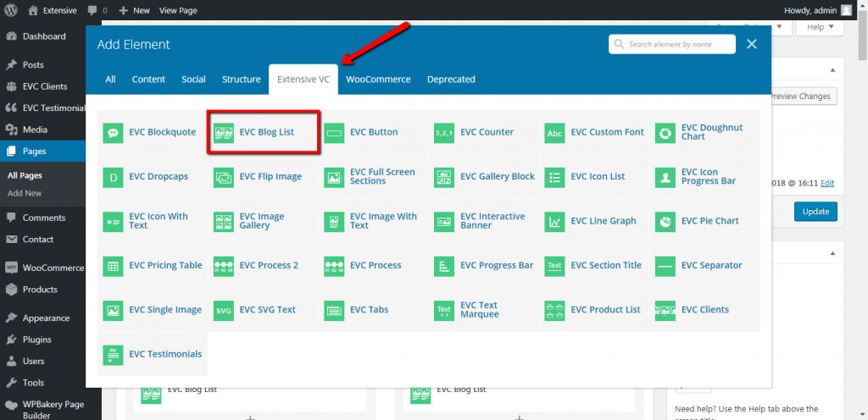Image resolution: width=868 pixels, height=420 pixels.
Task: Add the EVC Progress Bar icon
Action: point(444,266)
